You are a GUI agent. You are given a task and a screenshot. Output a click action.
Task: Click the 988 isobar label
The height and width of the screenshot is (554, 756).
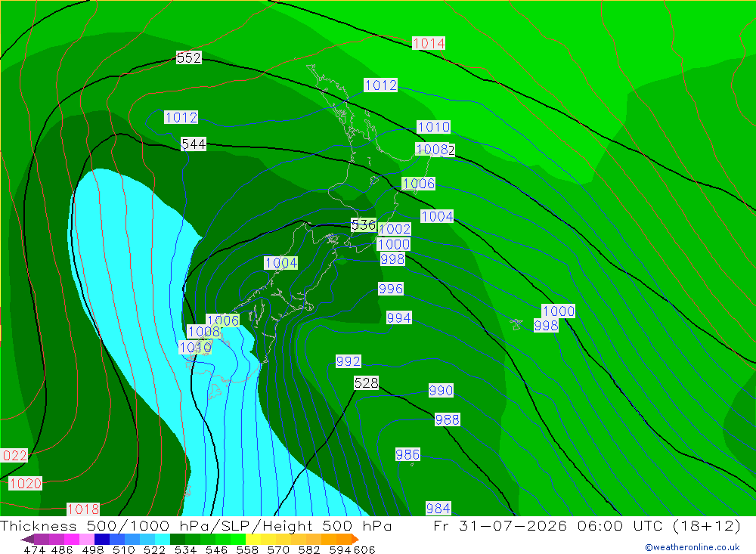tap(447, 420)
